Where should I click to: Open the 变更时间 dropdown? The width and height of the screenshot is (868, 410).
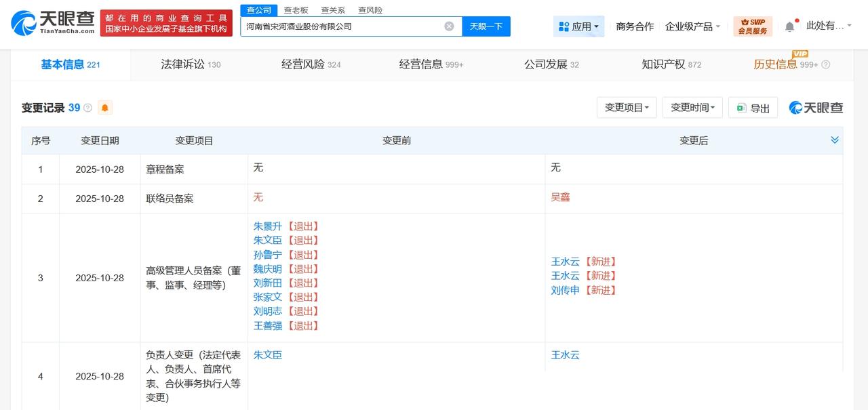[692, 107]
